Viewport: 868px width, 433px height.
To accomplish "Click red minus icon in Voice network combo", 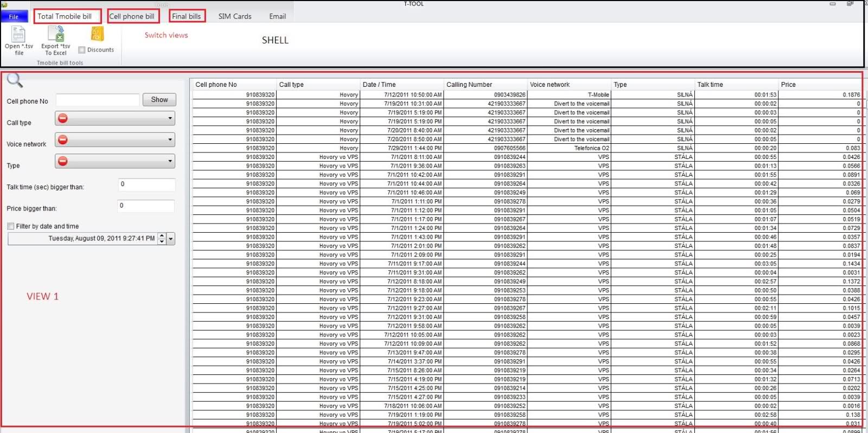I will (63, 139).
